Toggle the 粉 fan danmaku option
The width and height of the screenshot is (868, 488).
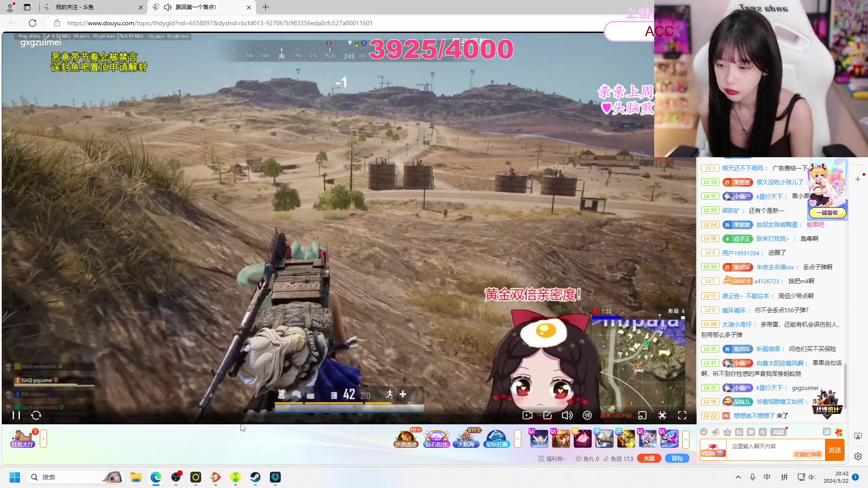739,432
